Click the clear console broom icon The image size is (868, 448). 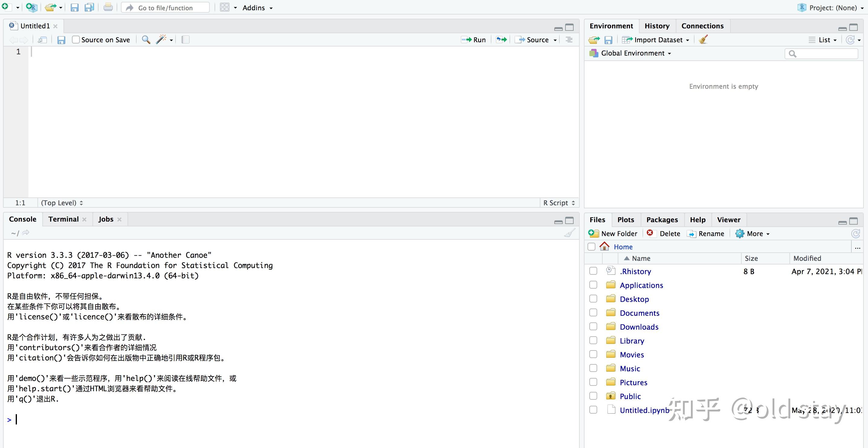(x=569, y=233)
